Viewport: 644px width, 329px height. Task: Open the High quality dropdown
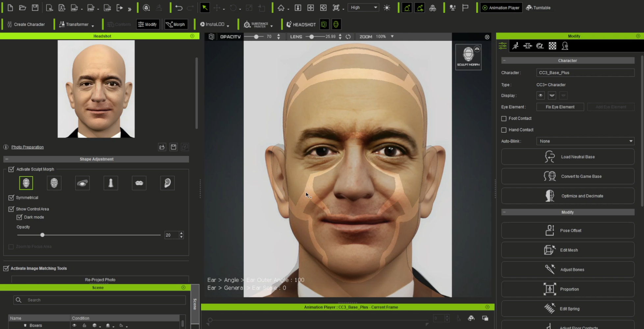pyautogui.click(x=364, y=8)
